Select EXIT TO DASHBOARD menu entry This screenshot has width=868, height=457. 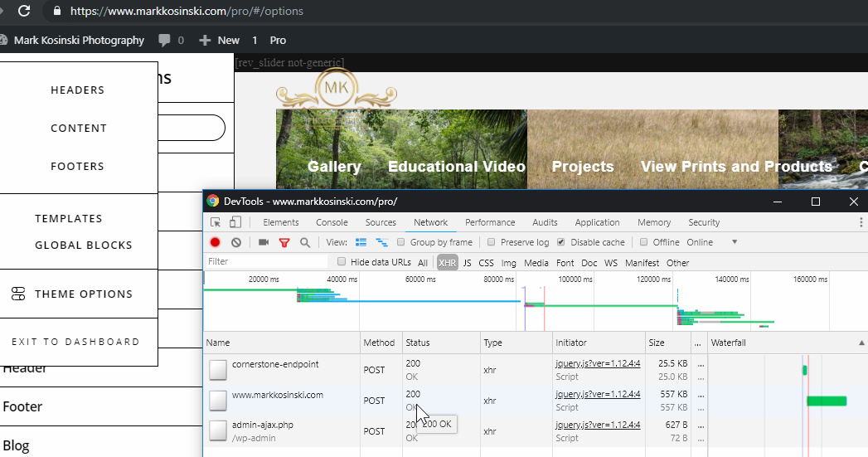tap(75, 342)
